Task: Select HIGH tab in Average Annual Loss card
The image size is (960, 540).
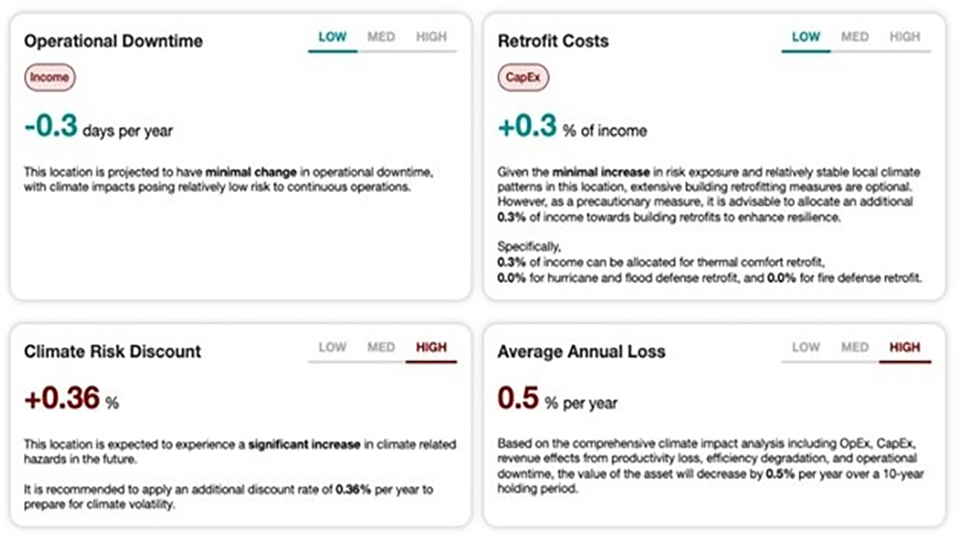Action: [x=904, y=348]
